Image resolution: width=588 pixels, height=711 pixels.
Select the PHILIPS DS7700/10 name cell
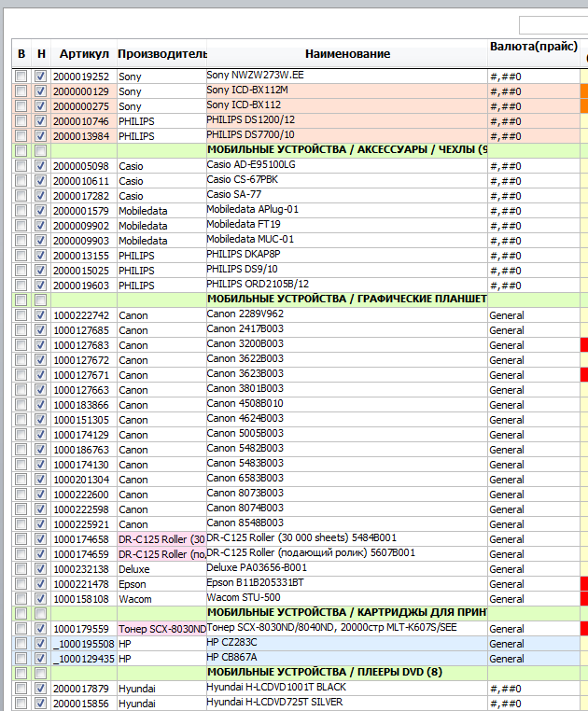point(347,134)
